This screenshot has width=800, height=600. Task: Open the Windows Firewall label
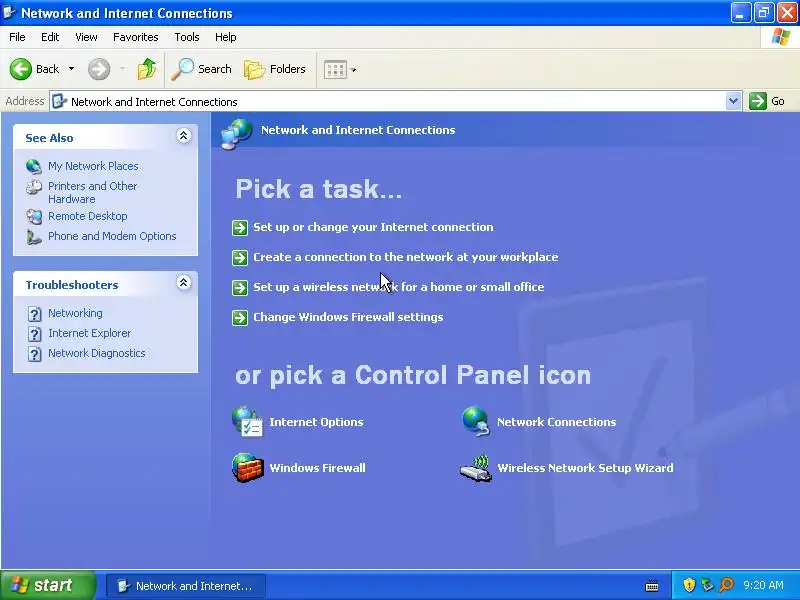point(317,468)
